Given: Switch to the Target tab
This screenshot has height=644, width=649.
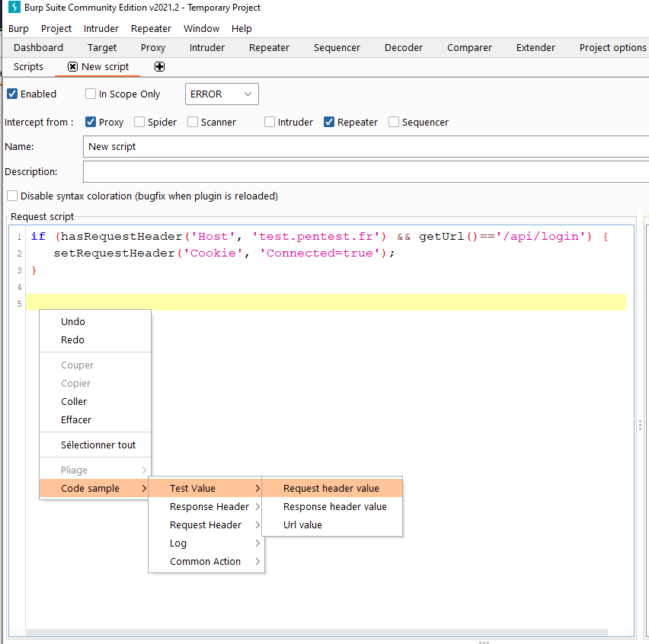Looking at the screenshot, I should click(x=102, y=47).
